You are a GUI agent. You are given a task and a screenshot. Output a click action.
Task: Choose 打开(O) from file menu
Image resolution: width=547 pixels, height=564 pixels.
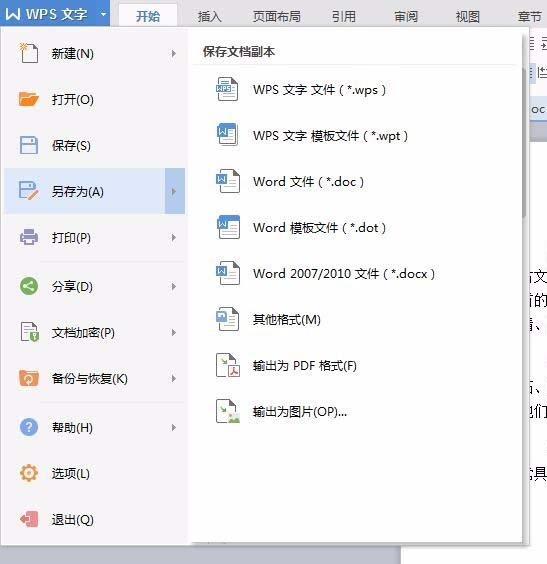click(x=95, y=99)
